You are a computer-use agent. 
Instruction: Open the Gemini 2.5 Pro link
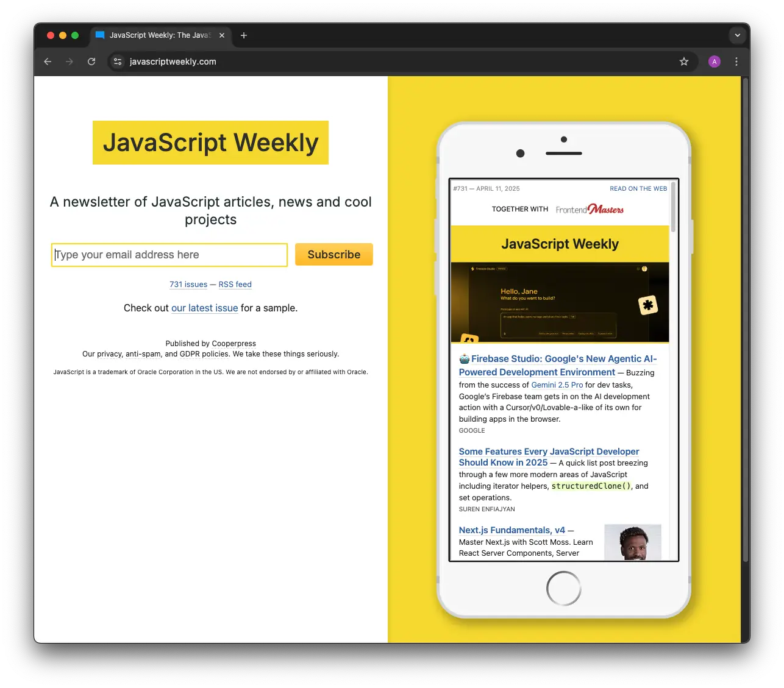click(x=557, y=385)
